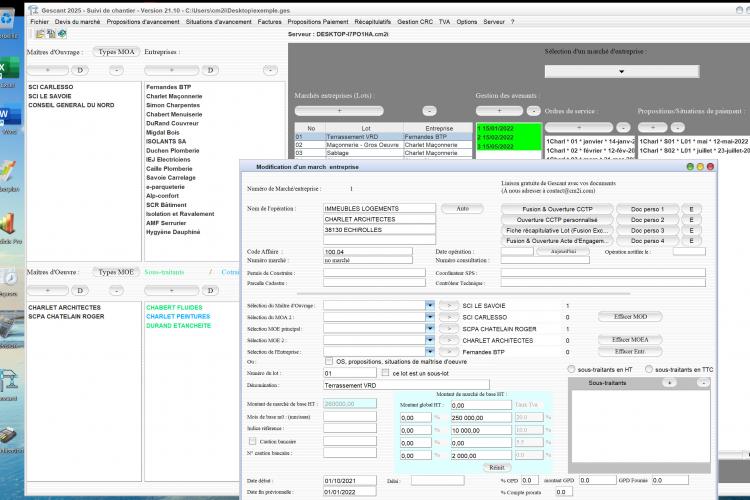Open Sélection du Maître d'Ouvrage dropdown

[x=430, y=305]
